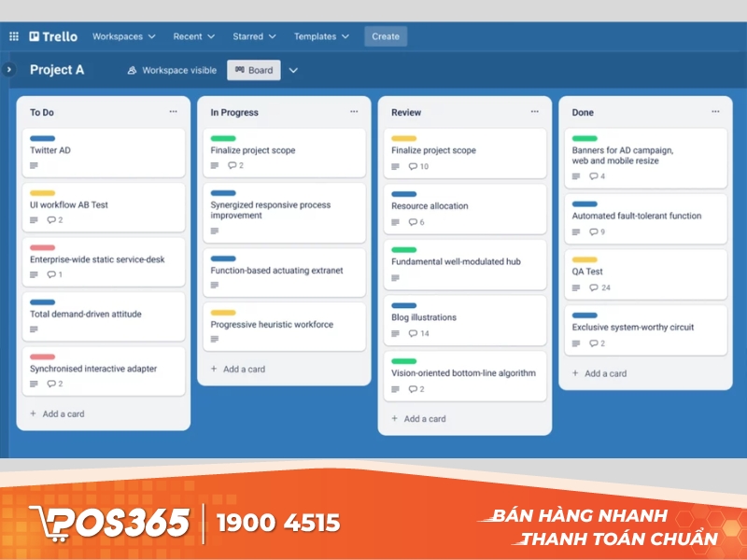Open Total demand-driven attitude card
Image resolution: width=747 pixels, height=560 pixels.
104,316
